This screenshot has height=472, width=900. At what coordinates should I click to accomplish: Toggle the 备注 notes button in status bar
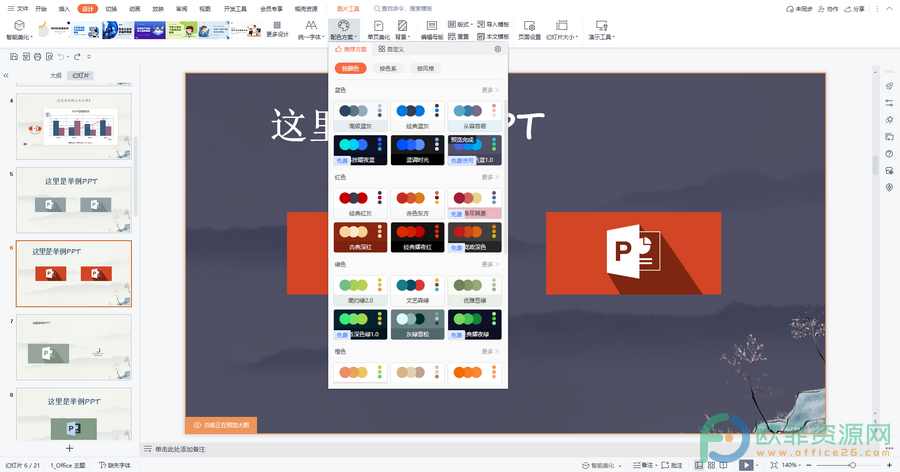pyautogui.click(x=643, y=465)
